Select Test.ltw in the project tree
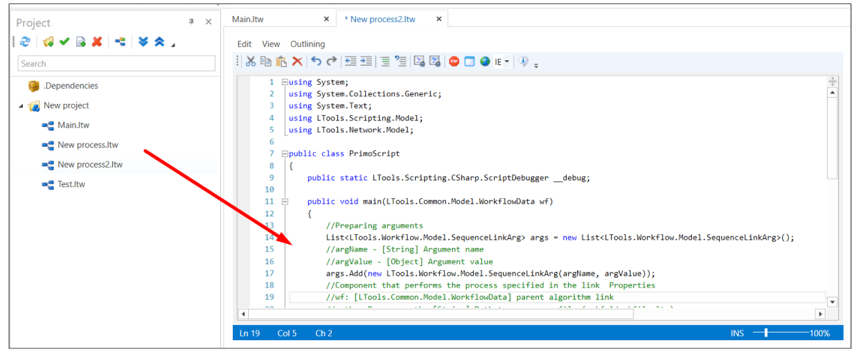Viewport: 868px width, 354px height. (x=71, y=184)
